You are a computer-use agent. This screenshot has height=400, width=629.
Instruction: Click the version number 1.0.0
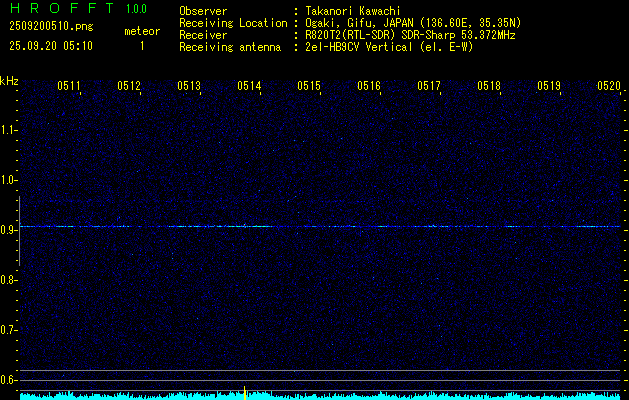coord(136,9)
